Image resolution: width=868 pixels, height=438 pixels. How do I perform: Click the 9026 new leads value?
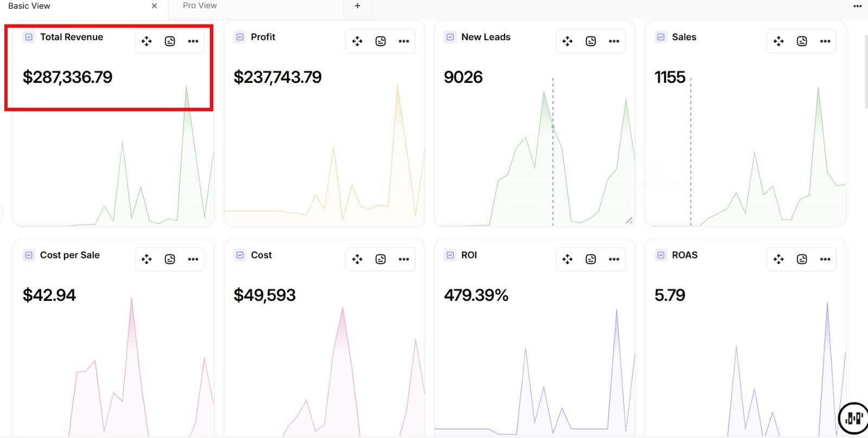click(463, 78)
